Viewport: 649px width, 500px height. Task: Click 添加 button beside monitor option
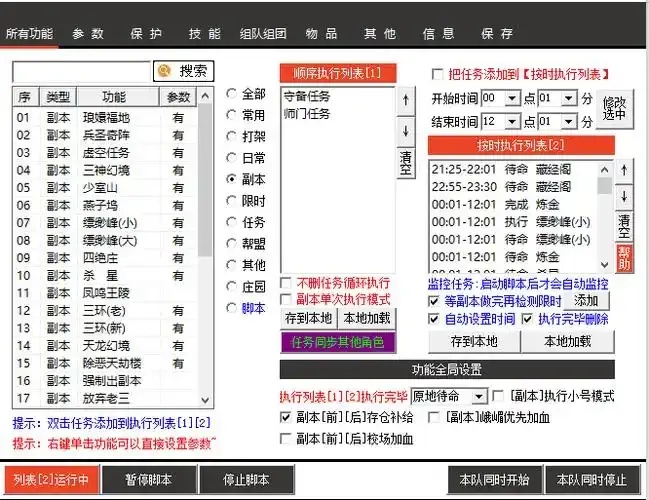[x=586, y=300]
